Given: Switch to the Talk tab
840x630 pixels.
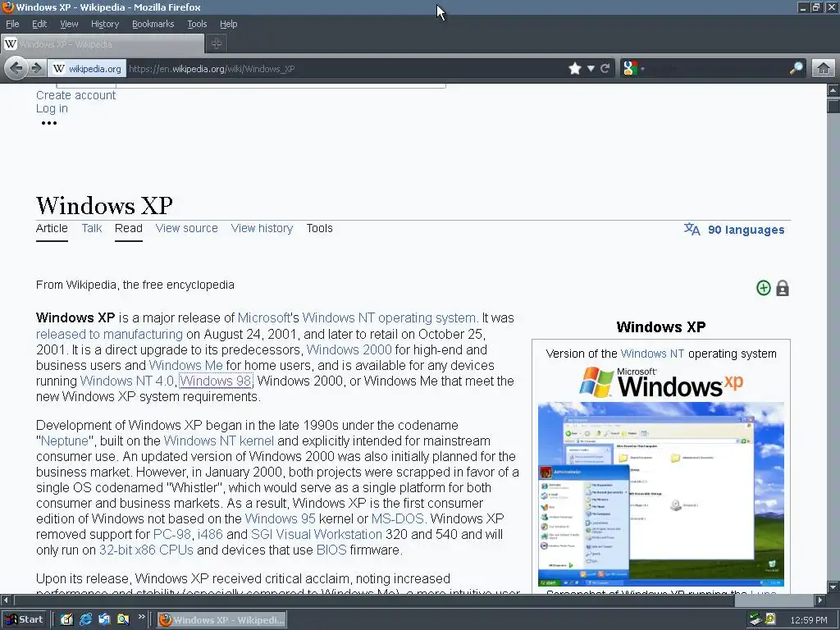Looking at the screenshot, I should pyautogui.click(x=92, y=228).
